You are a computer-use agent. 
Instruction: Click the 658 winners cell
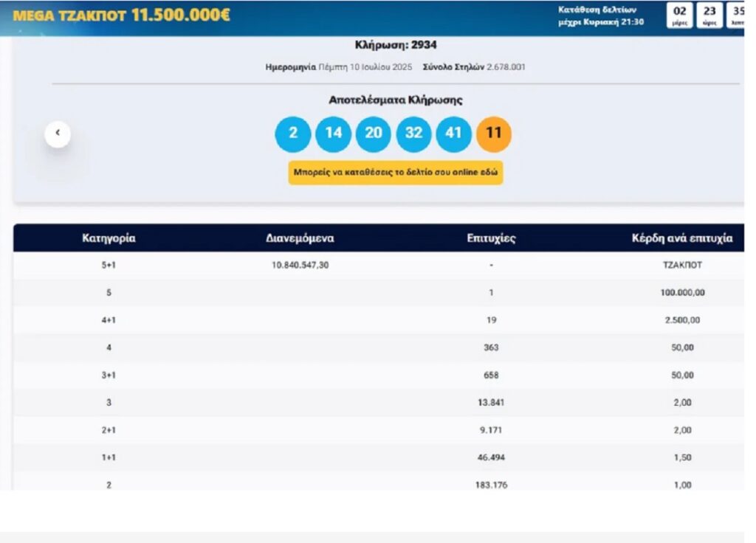pos(491,375)
